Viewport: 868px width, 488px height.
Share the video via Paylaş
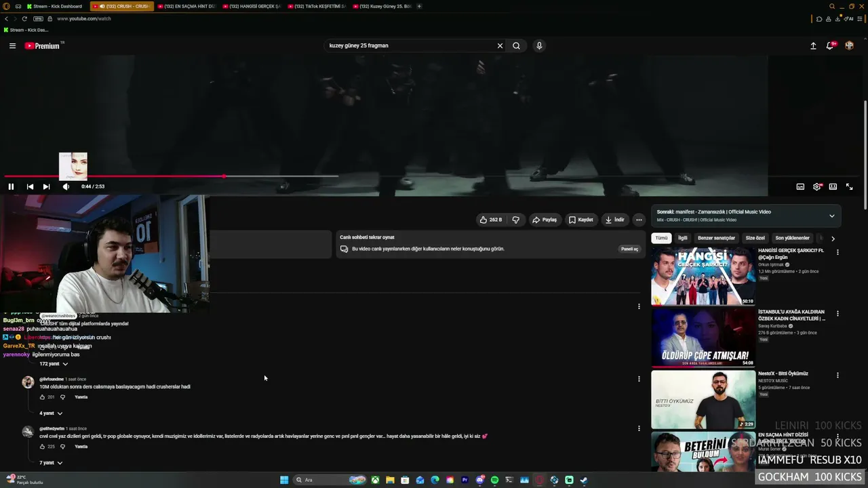click(x=545, y=220)
